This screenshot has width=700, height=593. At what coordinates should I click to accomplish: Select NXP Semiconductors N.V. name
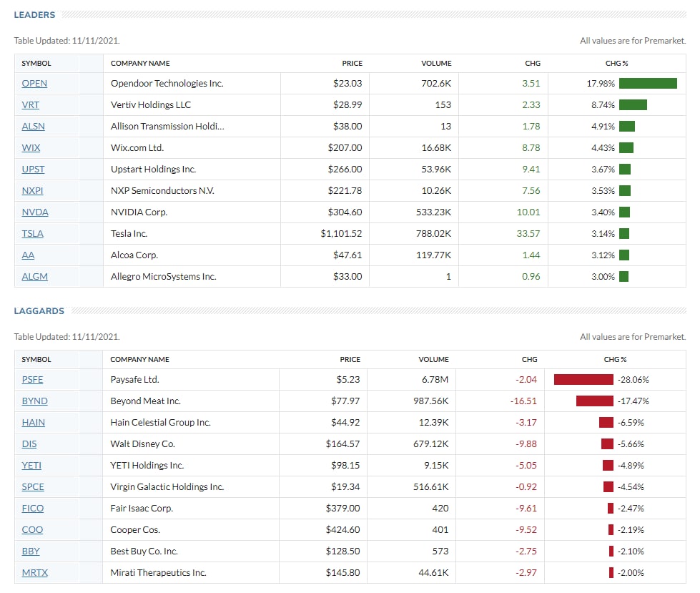pyautogui.click(x=162, y=191)
